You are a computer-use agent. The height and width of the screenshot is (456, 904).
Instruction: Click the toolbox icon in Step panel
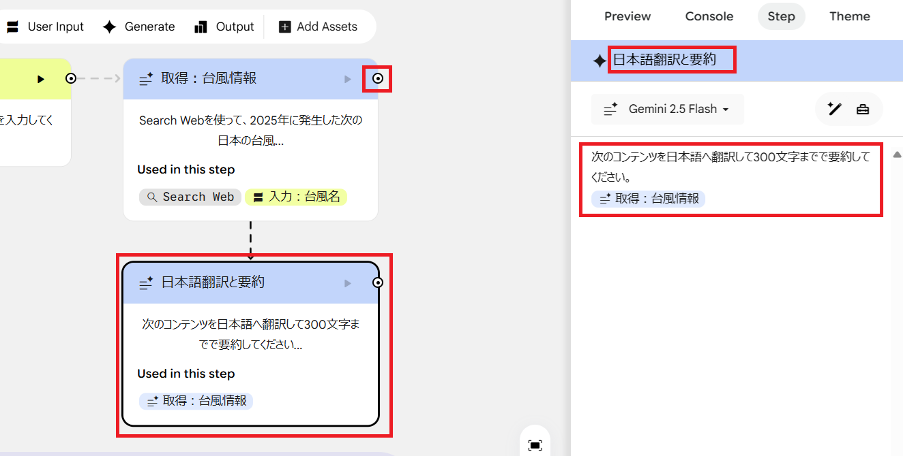click(x=863, y=109)
